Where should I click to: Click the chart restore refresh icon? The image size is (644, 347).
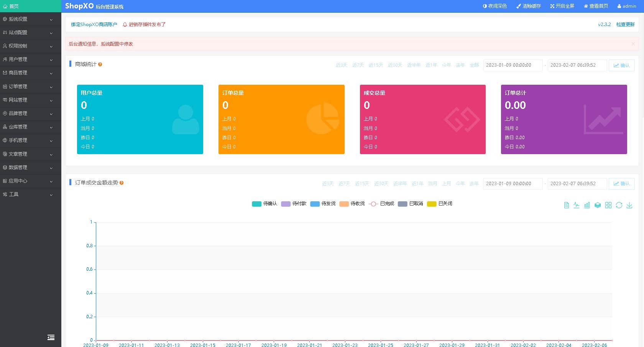click(x=619, y=205)
